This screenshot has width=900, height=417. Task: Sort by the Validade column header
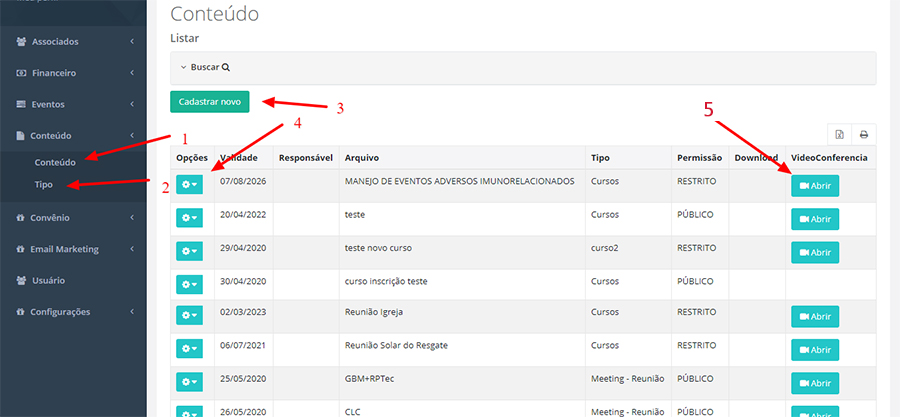pos(240,158)
